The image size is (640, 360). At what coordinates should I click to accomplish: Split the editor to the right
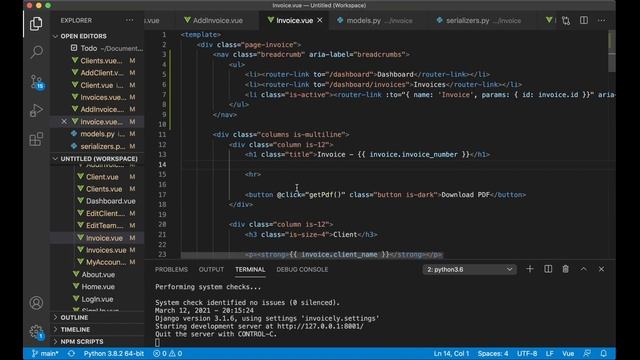(x=584, y=20)
